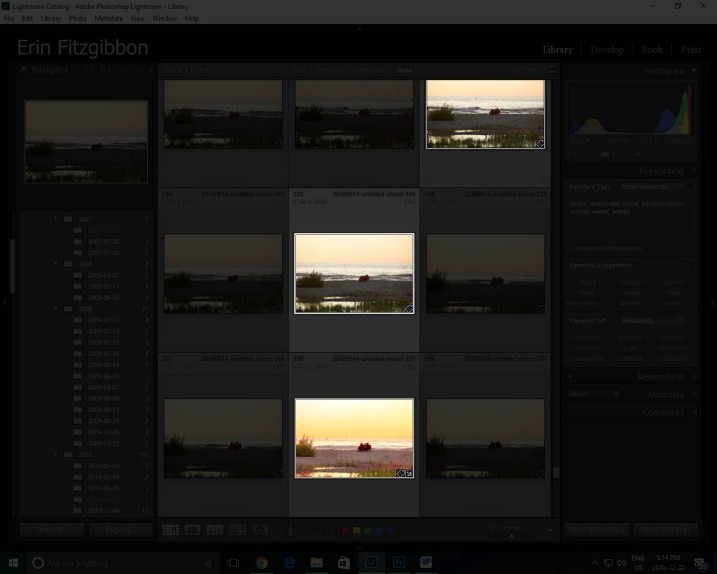This screenshot has width=717, height=574.
Task: Open Task View in the taskbar
Action: point(233,563)
